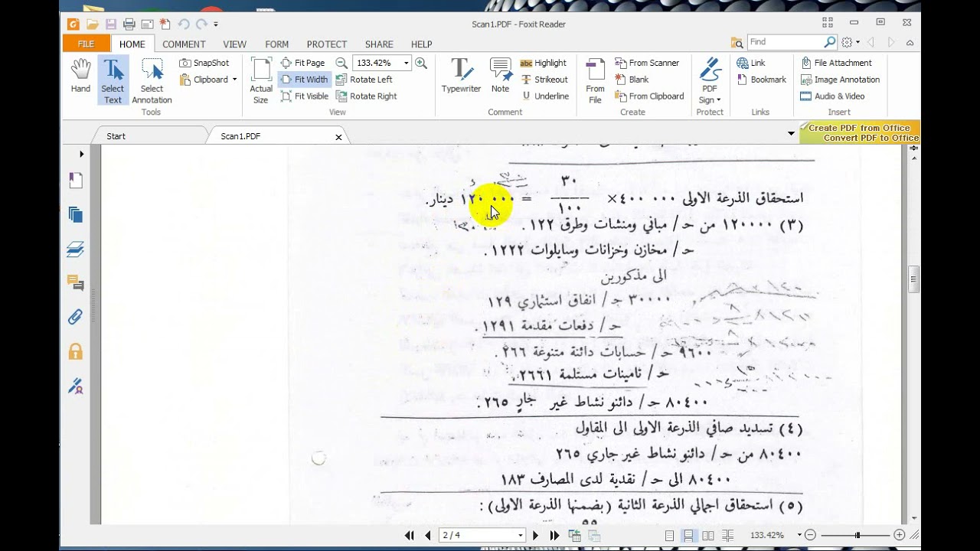Open the Pages thumbnail panel

[75, 214]
